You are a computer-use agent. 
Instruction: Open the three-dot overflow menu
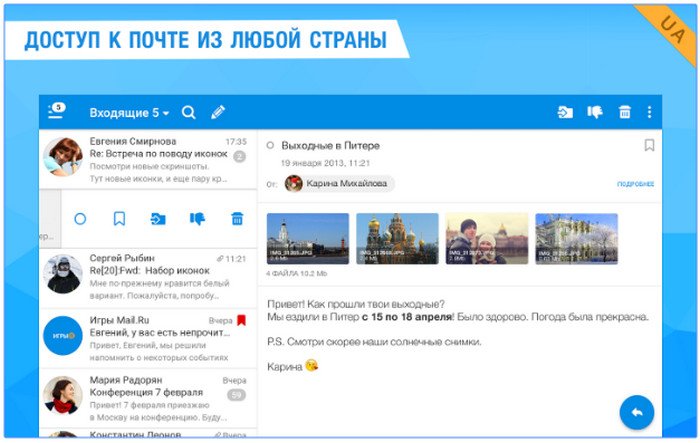coord(649,112)
